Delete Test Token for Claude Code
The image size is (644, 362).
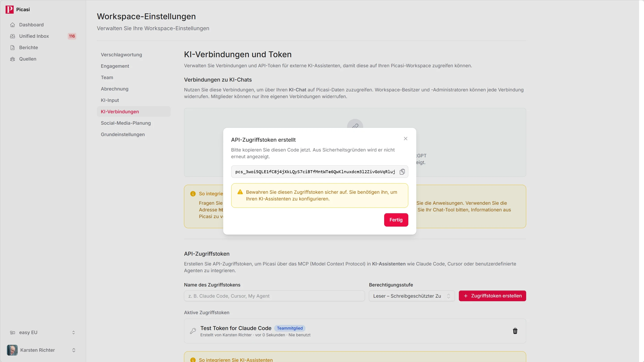[x=515, y=331]
